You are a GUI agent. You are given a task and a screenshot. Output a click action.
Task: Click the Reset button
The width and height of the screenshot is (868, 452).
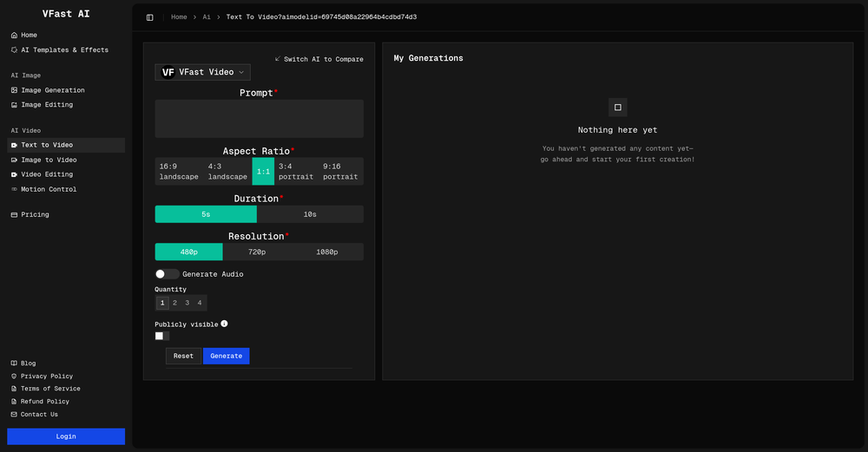point(183,356)
